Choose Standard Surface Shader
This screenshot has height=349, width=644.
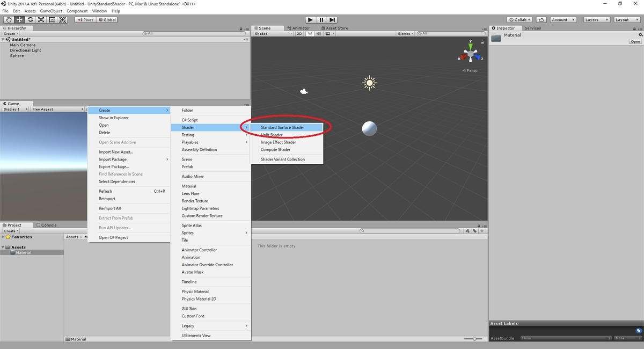pos(287,127)
